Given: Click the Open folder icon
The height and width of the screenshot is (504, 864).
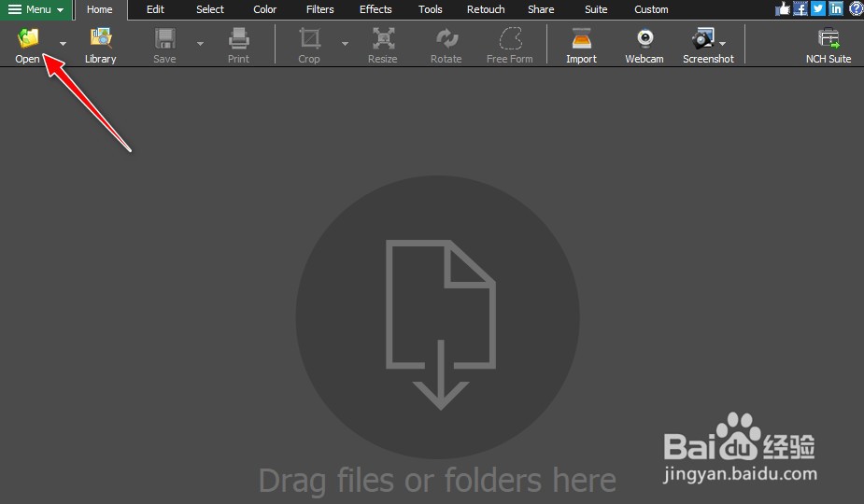Looking at the screenshot, I should [28, 38].
